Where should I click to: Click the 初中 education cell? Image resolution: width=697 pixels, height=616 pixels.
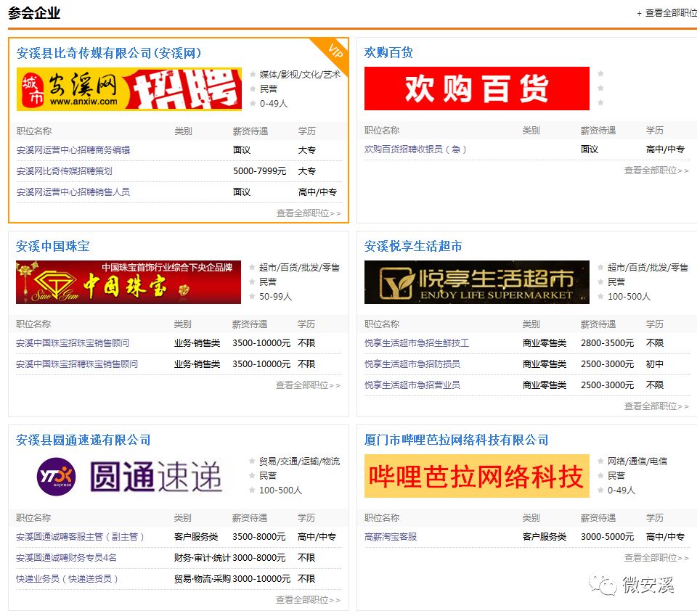654,364
